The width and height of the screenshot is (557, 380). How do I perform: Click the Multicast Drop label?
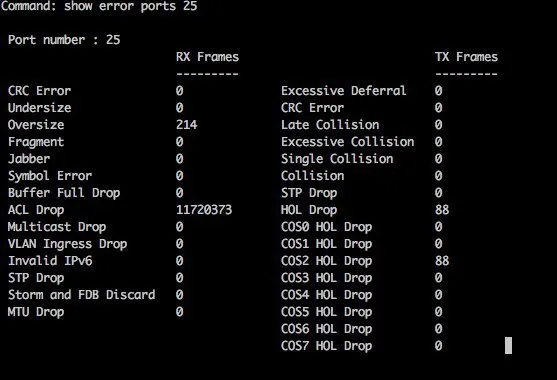coord(57,227)
